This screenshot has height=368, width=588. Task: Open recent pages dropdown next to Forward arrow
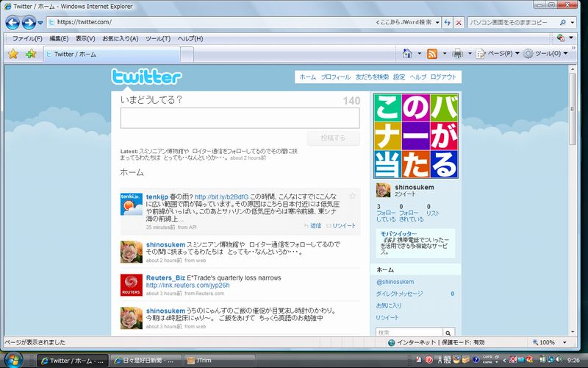40,23
